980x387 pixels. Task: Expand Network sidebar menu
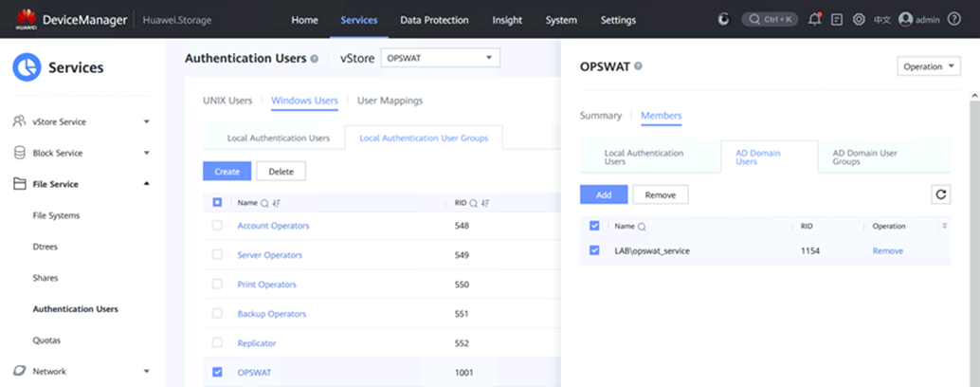pos(146,371)
